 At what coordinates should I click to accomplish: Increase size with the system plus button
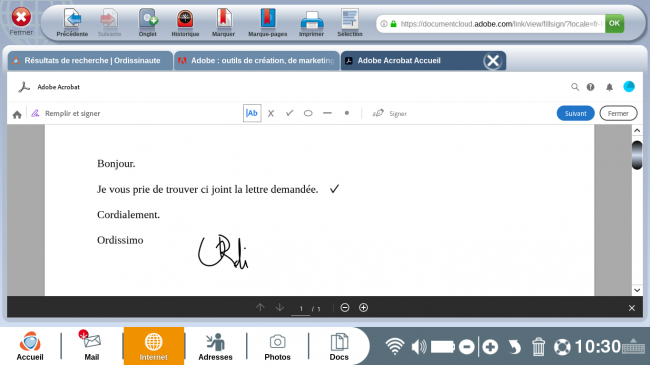490,346
